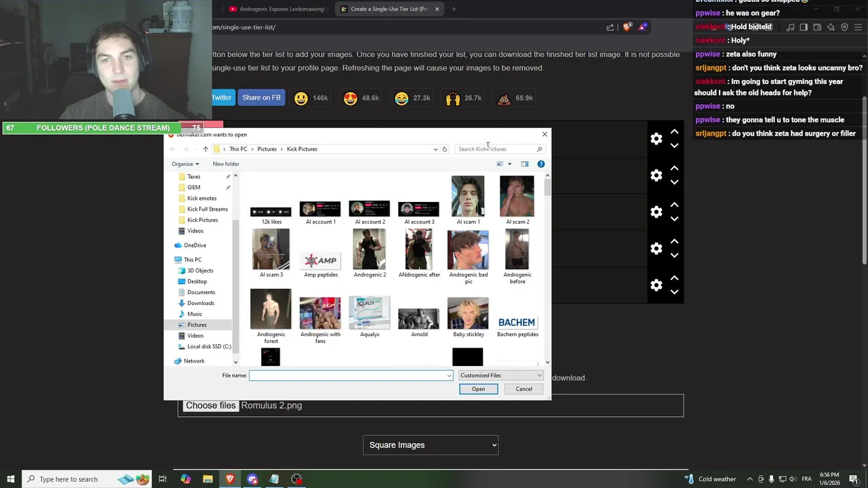Select the Create a Single-Use Tier List tab
The height and width of the screenshot is (488, 868).
pyautogui.click(x=389, y=9)
